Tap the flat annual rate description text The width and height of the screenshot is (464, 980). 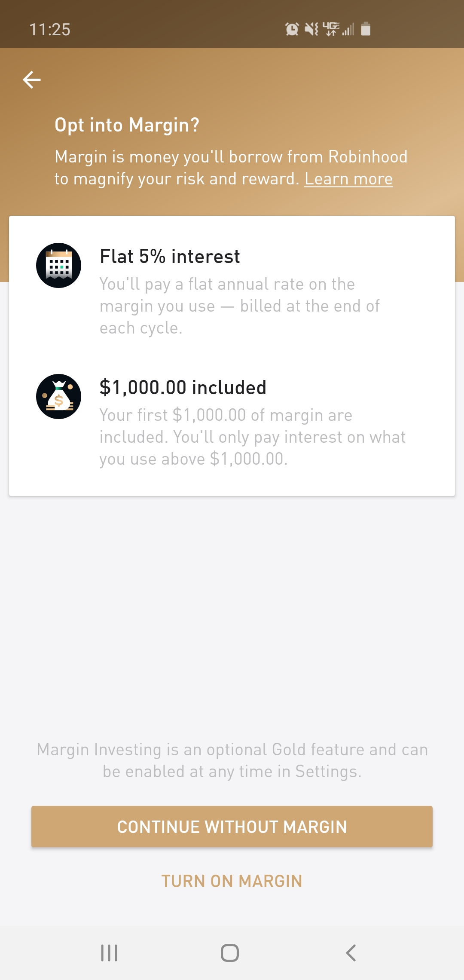pyautogui.click(x=239, y=306)
